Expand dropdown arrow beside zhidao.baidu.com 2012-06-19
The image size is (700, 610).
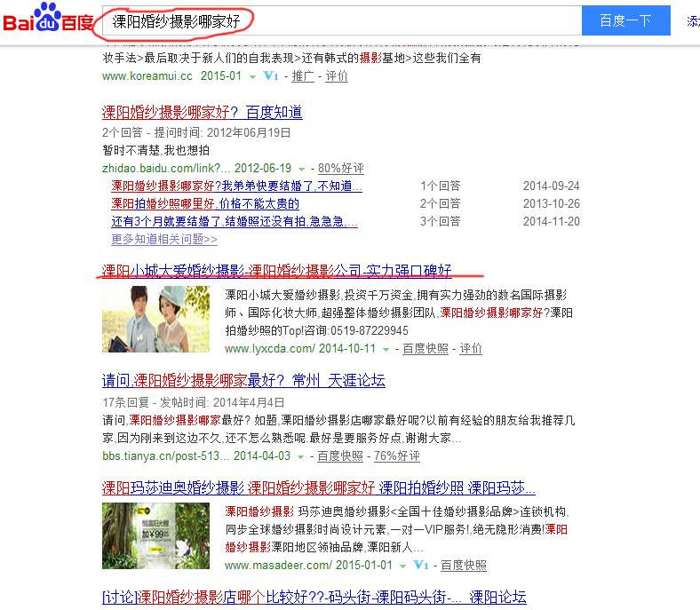click(x=302, y=169)
